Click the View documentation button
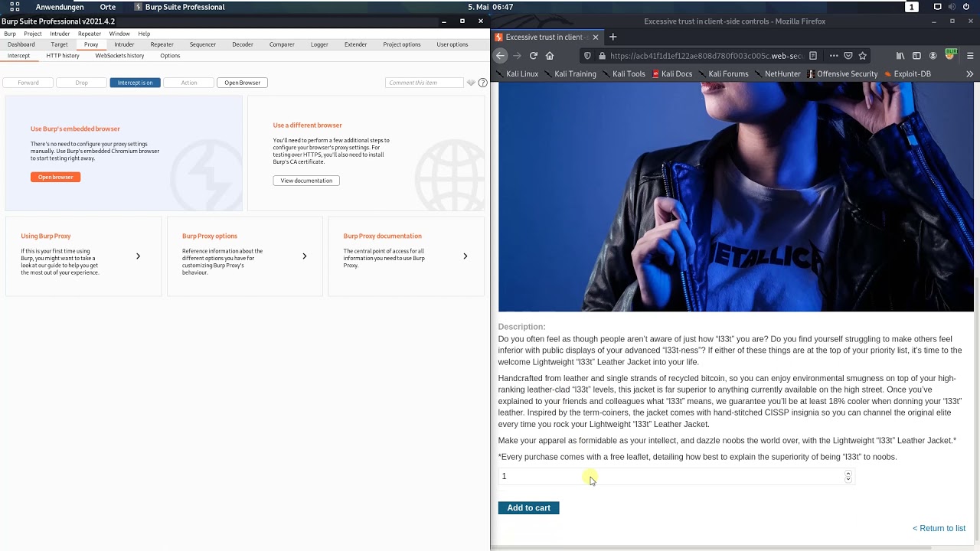 pyautogui.click(x=306, y=181)
